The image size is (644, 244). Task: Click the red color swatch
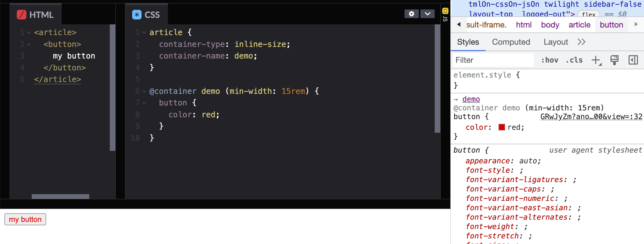tap(501, 127)
